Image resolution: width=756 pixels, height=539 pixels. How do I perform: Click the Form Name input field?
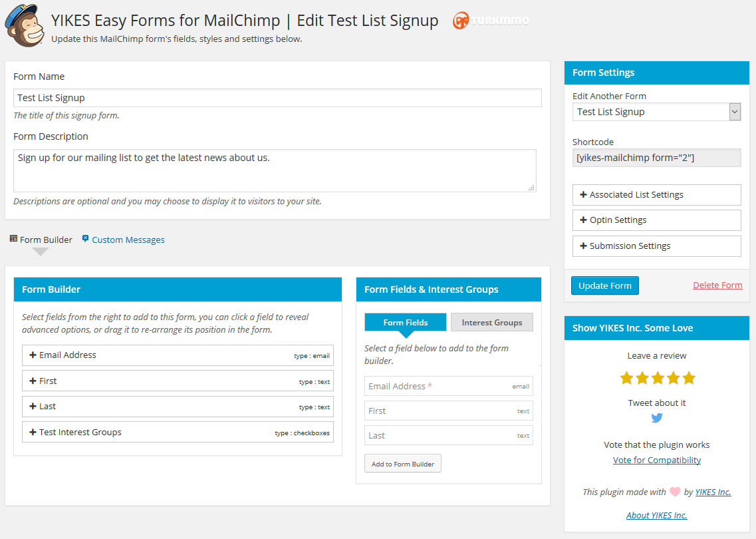click(277, 98)
